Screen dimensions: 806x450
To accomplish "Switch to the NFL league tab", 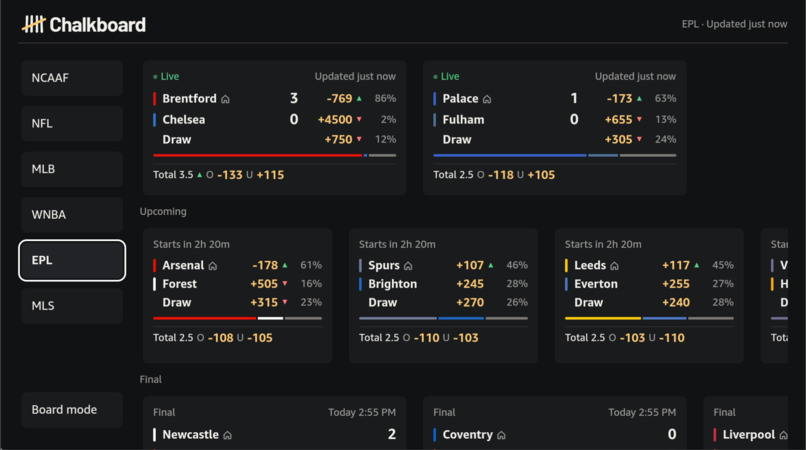I will coord(72,124).
